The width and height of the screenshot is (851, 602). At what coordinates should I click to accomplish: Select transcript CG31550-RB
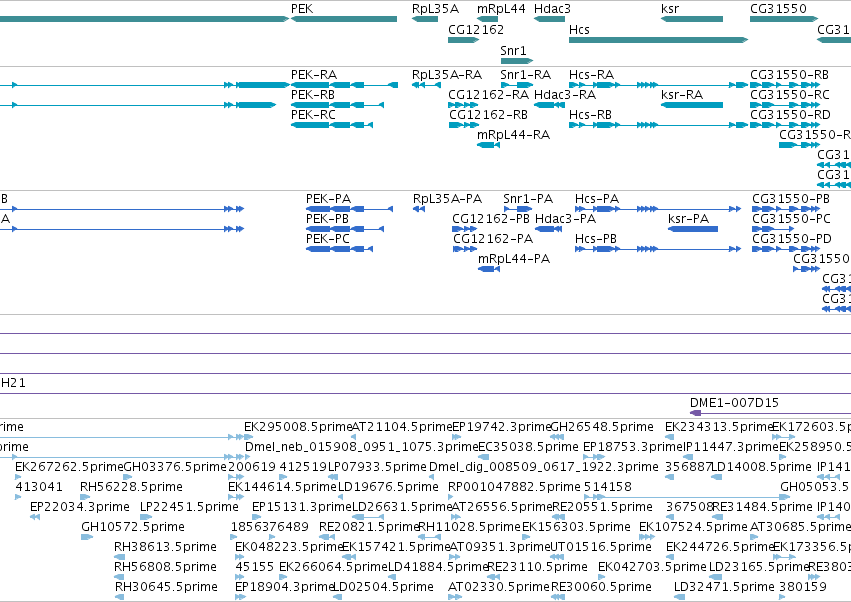tap(785, 85)
